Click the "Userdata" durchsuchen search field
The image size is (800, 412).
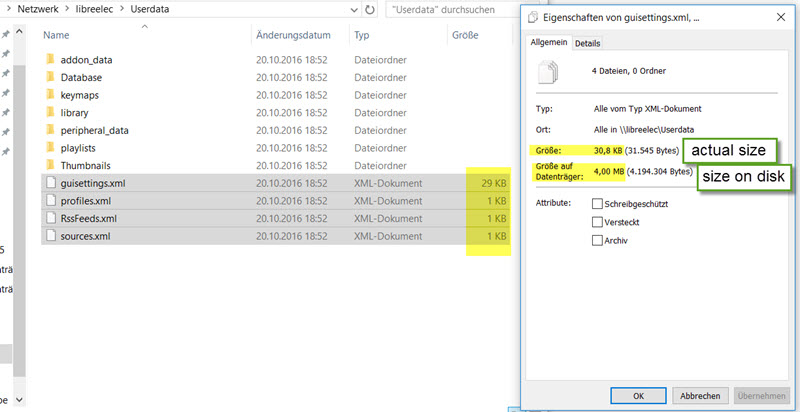[x=445, y=10]
